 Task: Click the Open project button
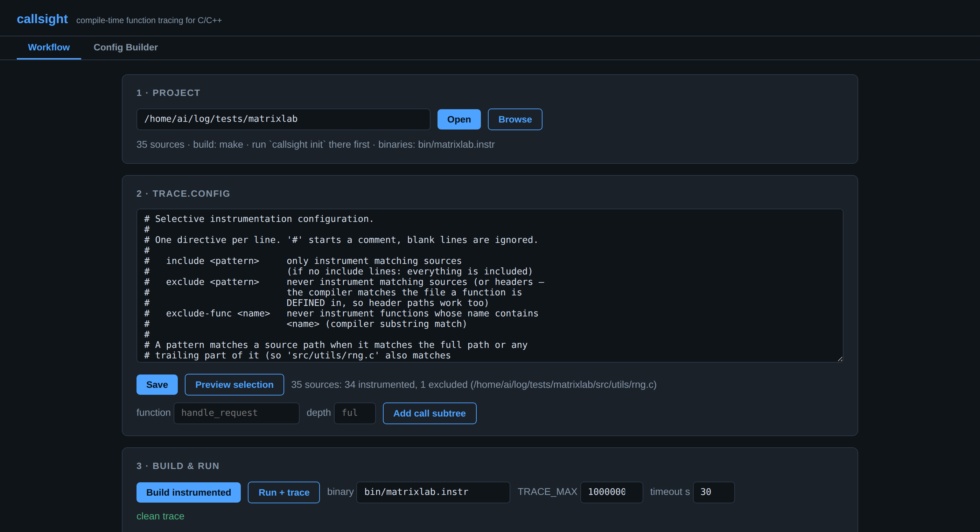(459, 119)
